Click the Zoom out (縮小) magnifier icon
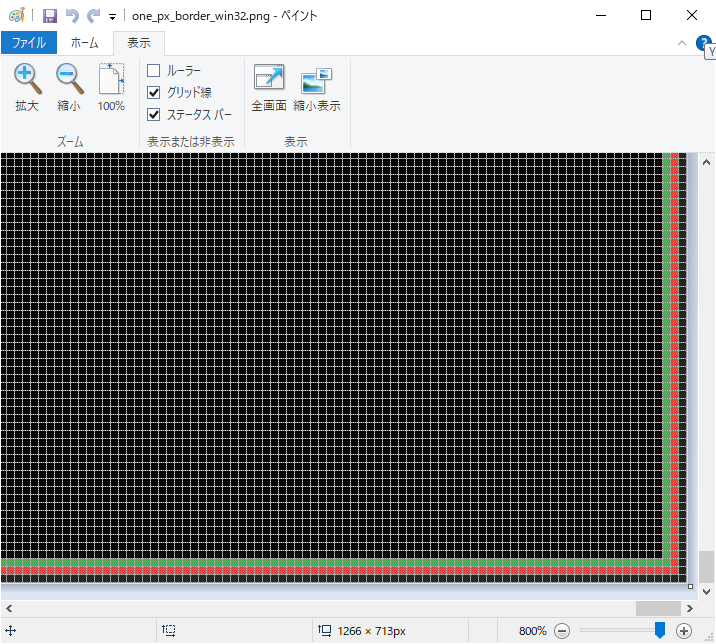The image size is (716, 644). point(69,79)
